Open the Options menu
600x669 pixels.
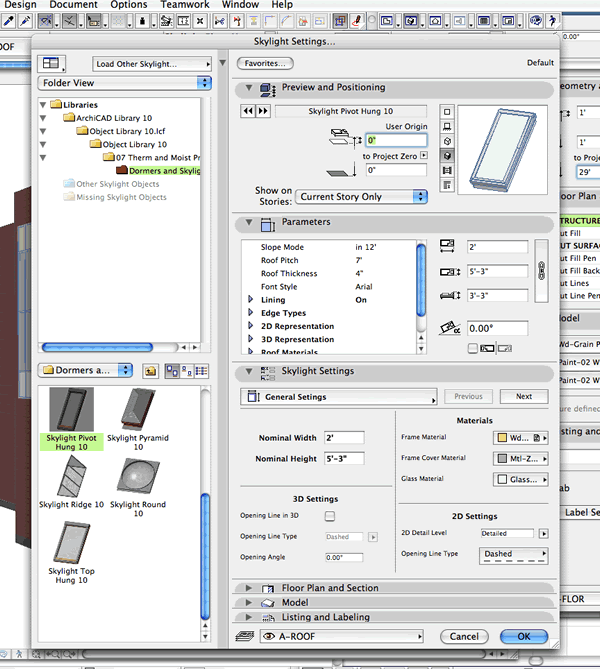pyautogui.click(x=128, y=5)
